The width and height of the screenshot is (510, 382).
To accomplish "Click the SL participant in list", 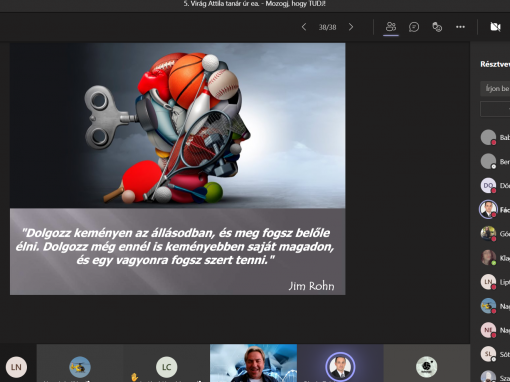I will [x=495, y=354].
